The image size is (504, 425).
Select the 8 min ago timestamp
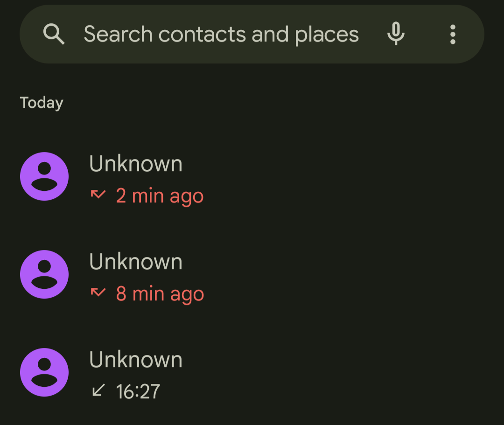(160, 294)
